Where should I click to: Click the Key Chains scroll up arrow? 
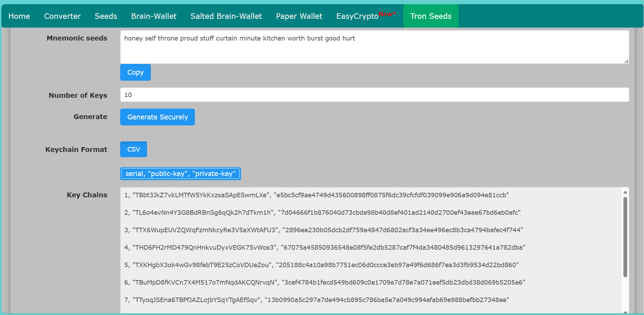625,192
